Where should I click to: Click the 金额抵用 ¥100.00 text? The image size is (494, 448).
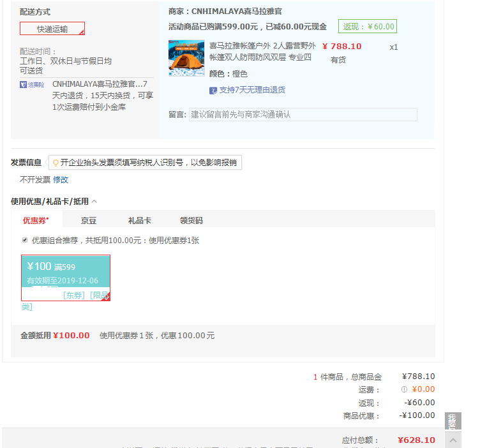click(x=55, y=336)
